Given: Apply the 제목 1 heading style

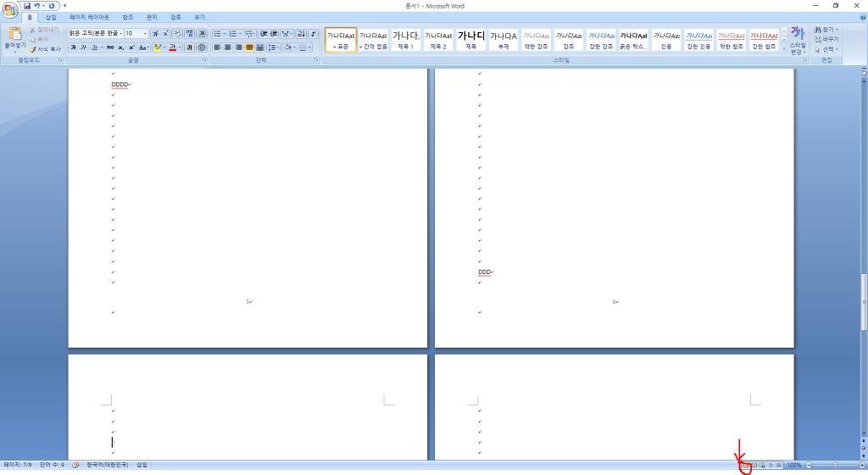Looking at the screenshot, I should pos(406,40).
